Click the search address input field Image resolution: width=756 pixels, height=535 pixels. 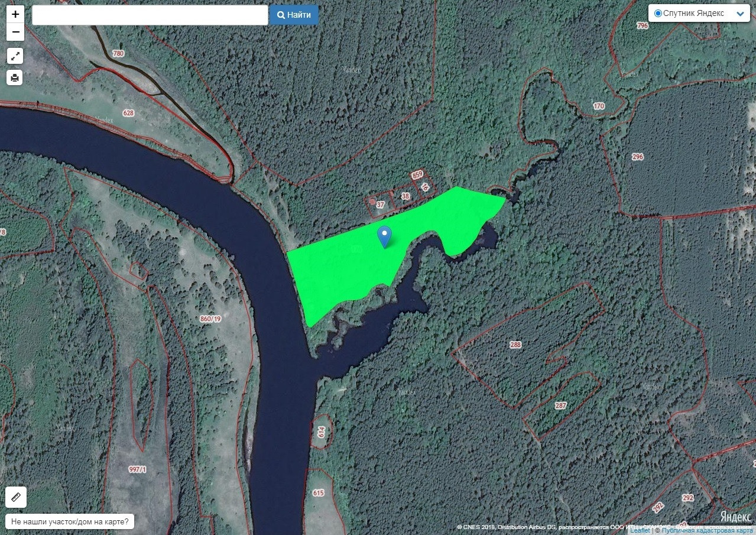(x=150, y=15)
